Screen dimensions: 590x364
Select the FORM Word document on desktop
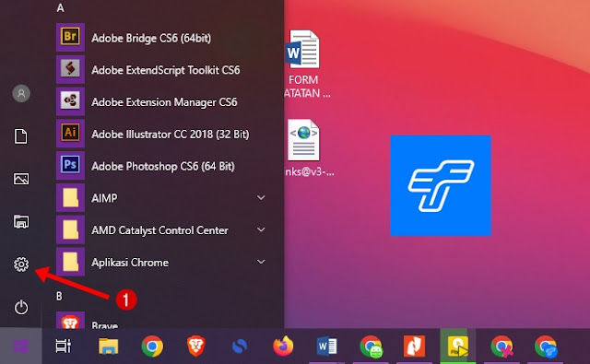(x=303, y=49)
